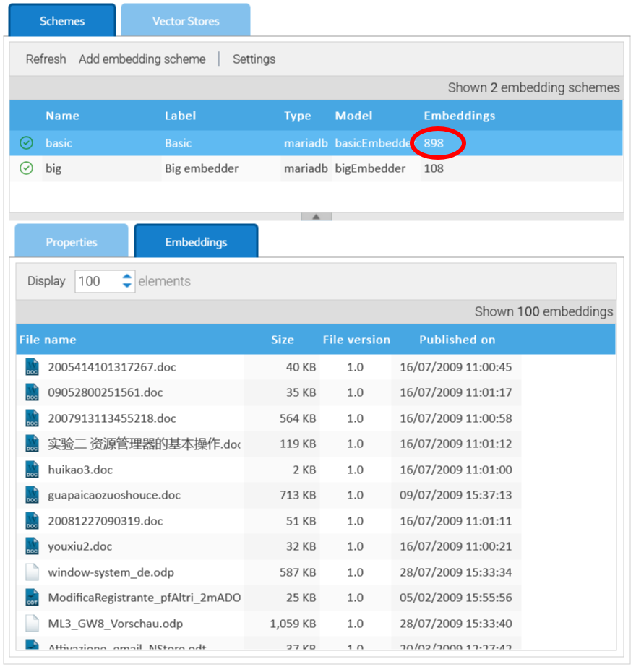Switch to the Vector Stores tab
Viewport: 636px width, 672px height.
(186, 21)
